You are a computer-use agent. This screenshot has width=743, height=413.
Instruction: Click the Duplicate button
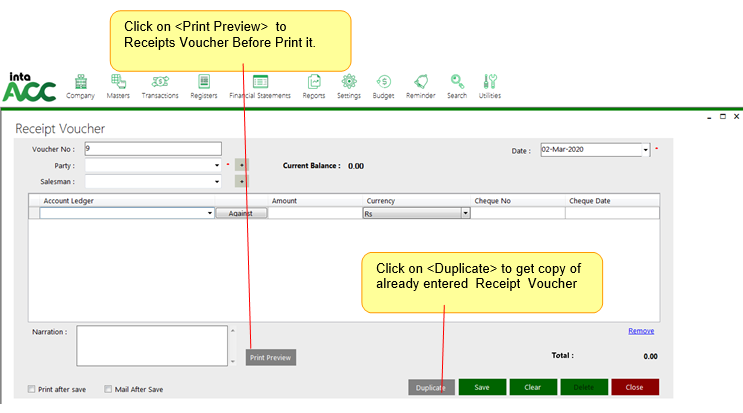click(x=431, y=387)
